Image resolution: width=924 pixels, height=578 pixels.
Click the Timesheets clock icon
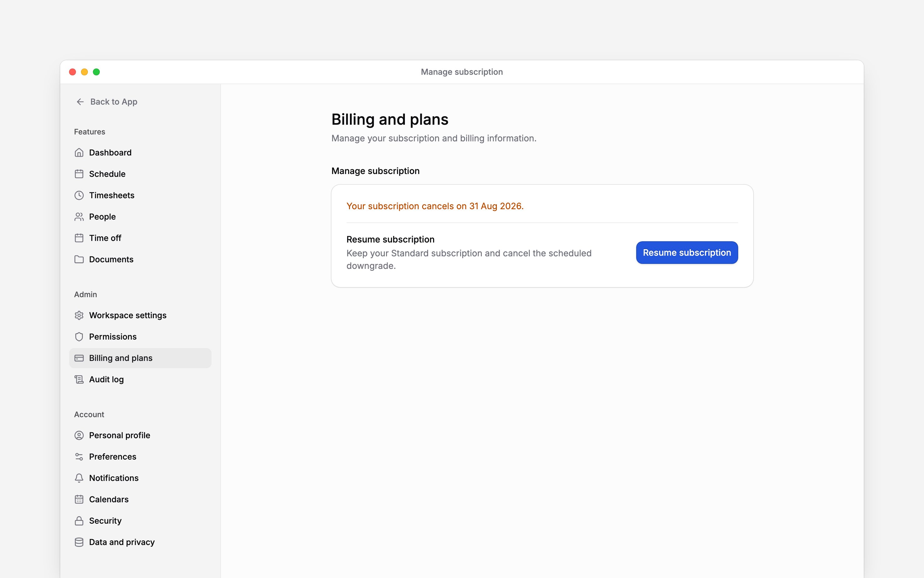pyautogui.click(x=79, y=195)
